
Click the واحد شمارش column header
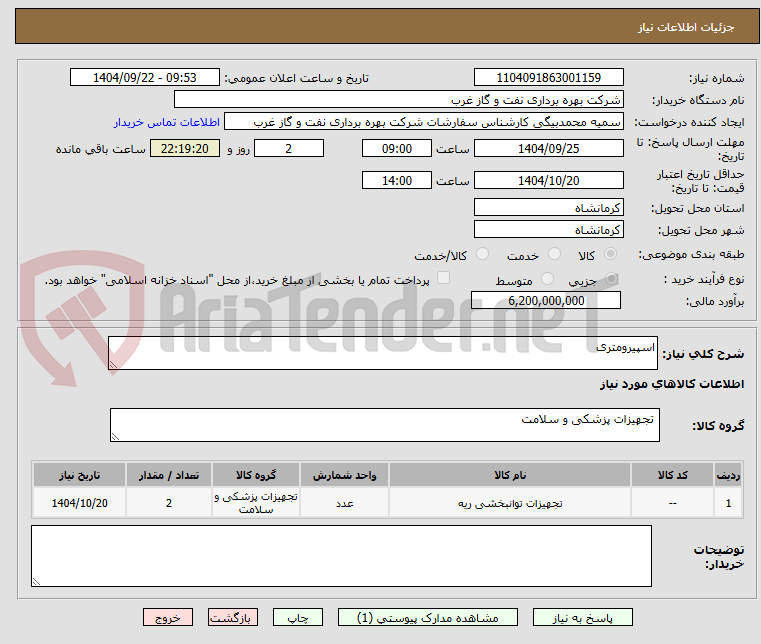(x=344, y=475)
